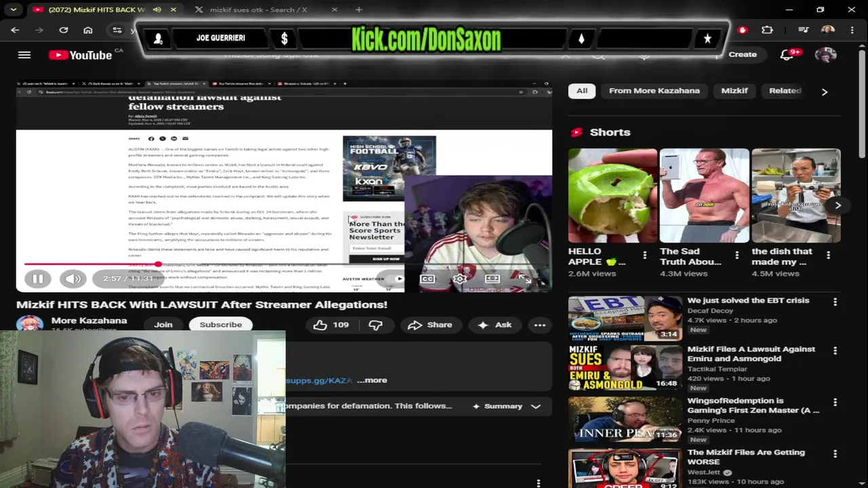
Task: Enter fullscreen on the video player
Action: (x=524, y=279)
